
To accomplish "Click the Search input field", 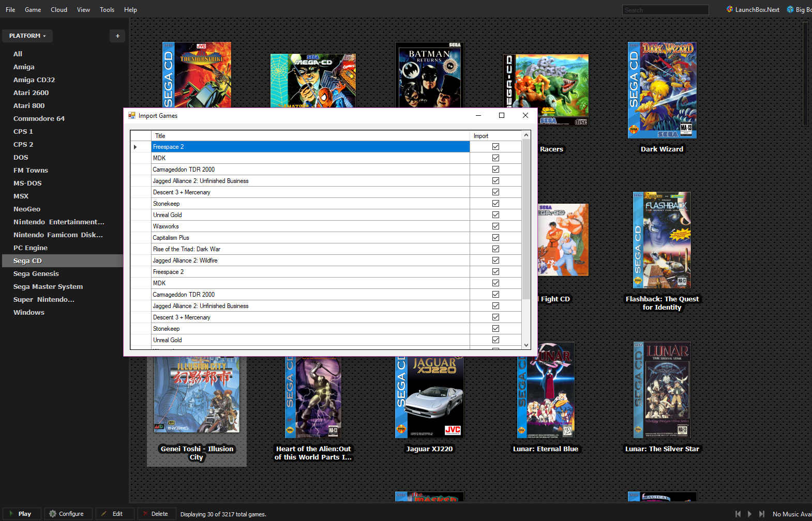I will tap(665, 10).
